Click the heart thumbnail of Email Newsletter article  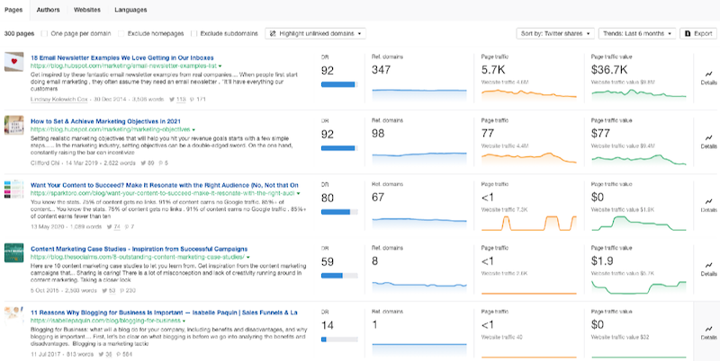(x=14, y=61)
